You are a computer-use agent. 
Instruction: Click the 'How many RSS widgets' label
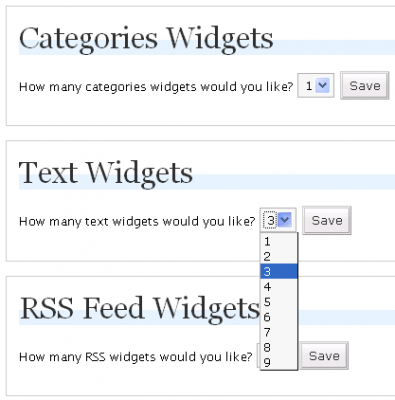136,357
